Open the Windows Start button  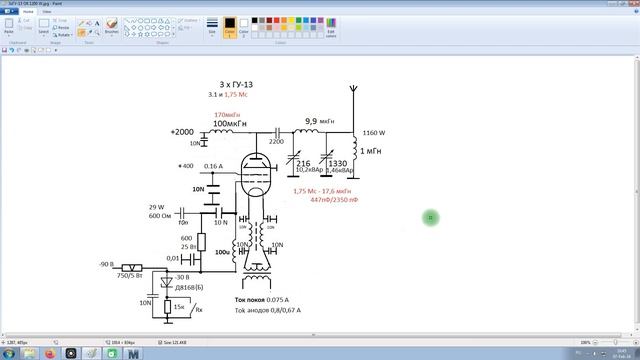(9, 353)
